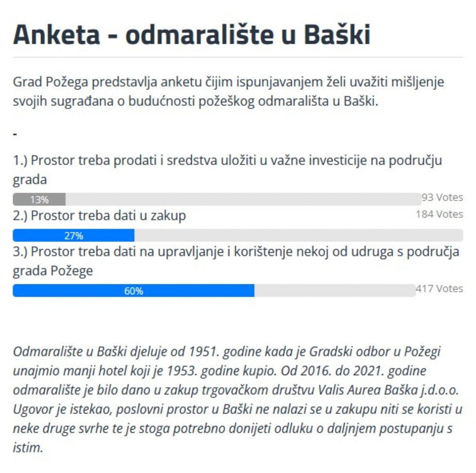Click the '184 Votes' label
The image size is (476, 473).
(x=439, y=214)
